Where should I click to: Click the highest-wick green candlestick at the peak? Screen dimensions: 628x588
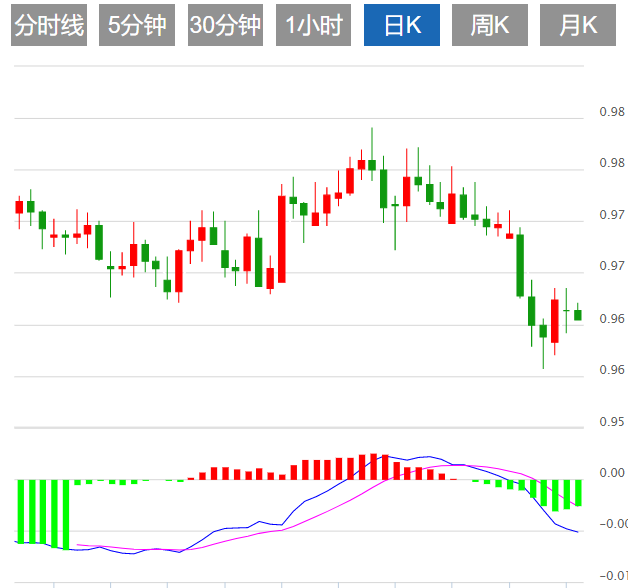[x=372, y=165]
